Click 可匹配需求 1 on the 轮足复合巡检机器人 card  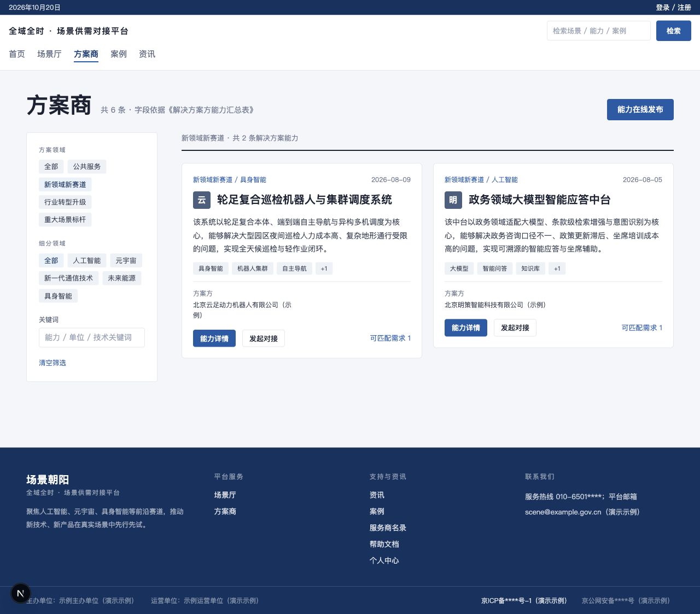click(390, 338)
